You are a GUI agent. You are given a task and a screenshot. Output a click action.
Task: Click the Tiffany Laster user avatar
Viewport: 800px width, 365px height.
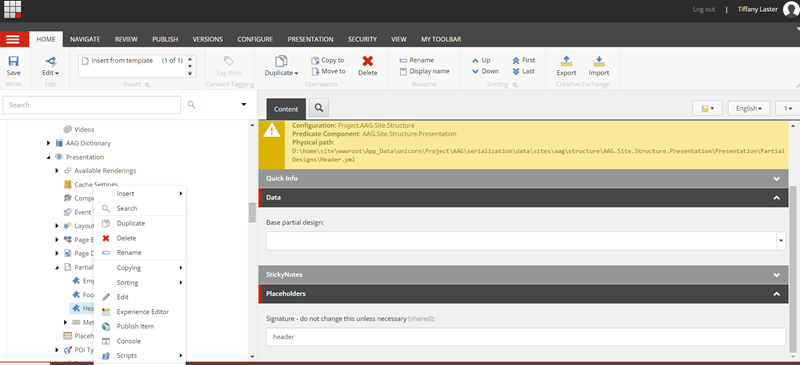click(790, 10)
